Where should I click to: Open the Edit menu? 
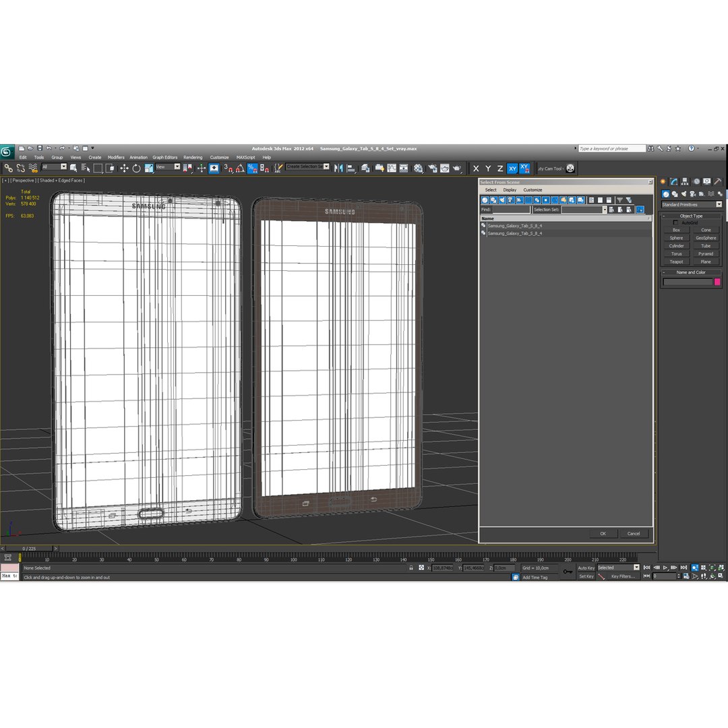[x=23, y=157]
